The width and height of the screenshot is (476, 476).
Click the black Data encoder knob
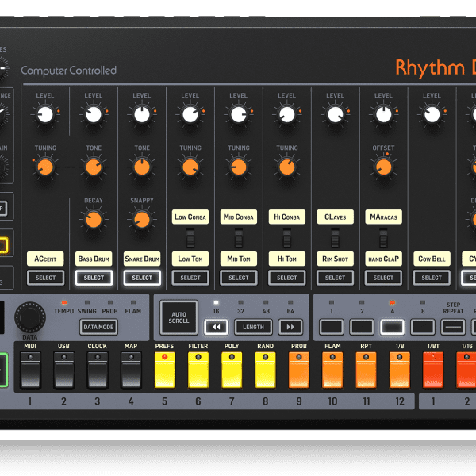[x=30, y=317]
